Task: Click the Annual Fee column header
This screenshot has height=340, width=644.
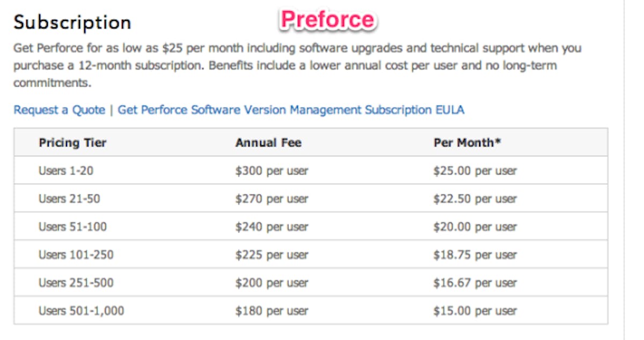Action: (268, 143)
